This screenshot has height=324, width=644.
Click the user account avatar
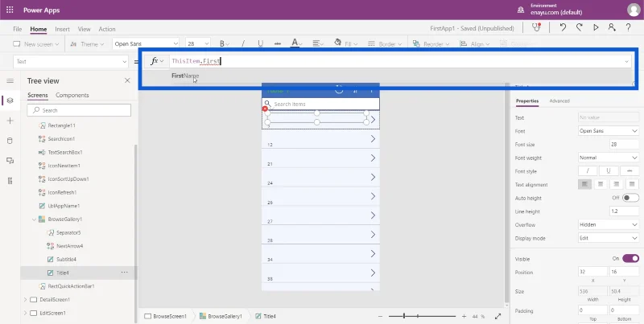click(x=634, y=10)
